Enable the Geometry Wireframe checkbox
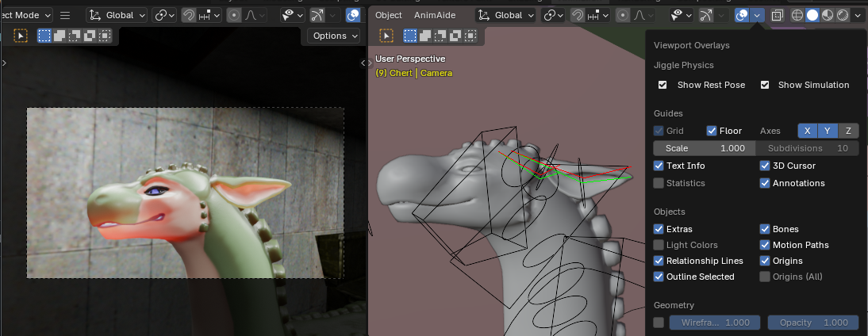 click(x=659, y=323)
